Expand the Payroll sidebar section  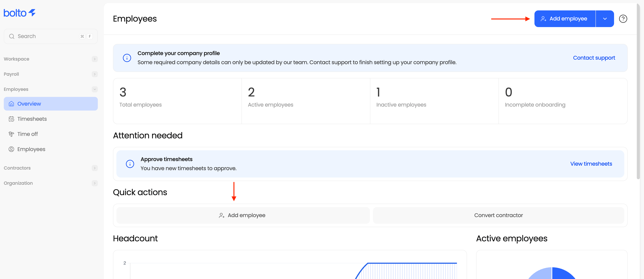95,74
